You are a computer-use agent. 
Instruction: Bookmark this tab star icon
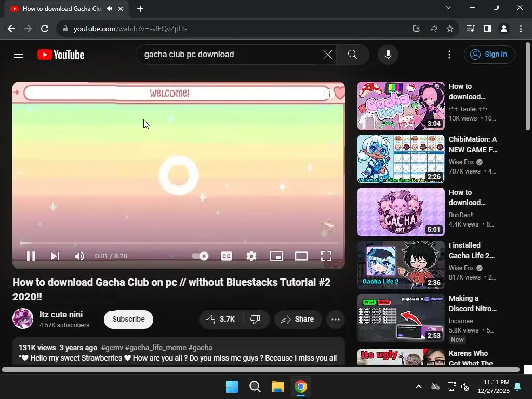coord(450,29)
